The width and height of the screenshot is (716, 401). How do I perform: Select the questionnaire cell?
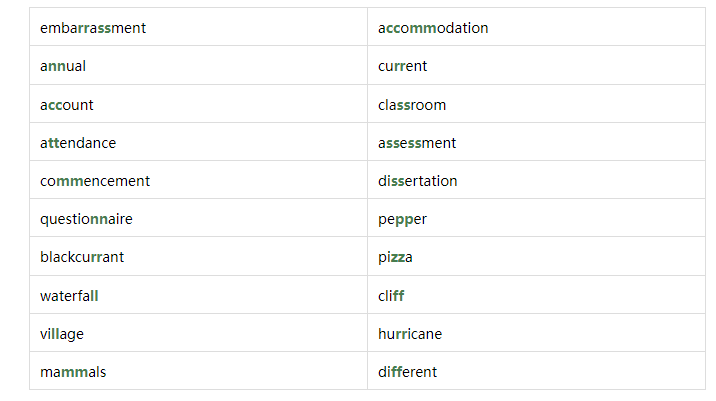pos(199,218)
